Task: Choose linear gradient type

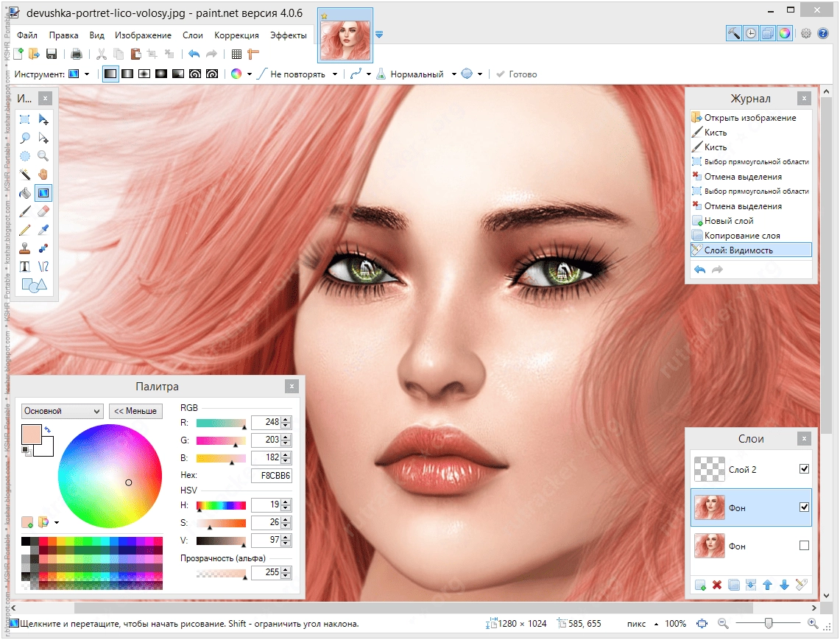Action: (x=110, y=74)
